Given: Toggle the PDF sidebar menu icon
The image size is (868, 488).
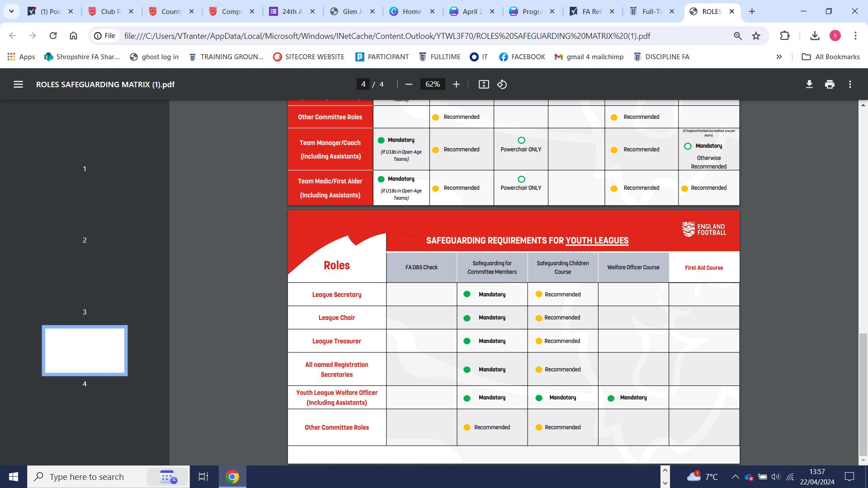Looking at the screenshot, I should [18, 84].
